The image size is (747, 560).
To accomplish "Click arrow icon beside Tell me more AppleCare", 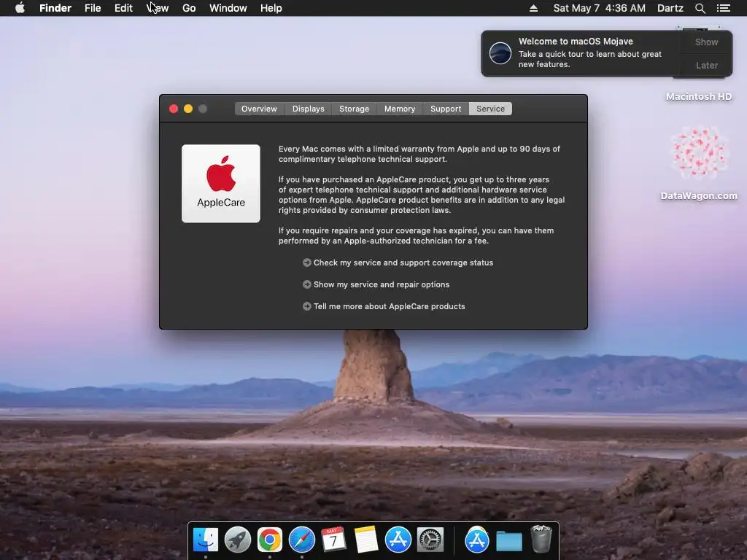I will click(x=307, y=306).
